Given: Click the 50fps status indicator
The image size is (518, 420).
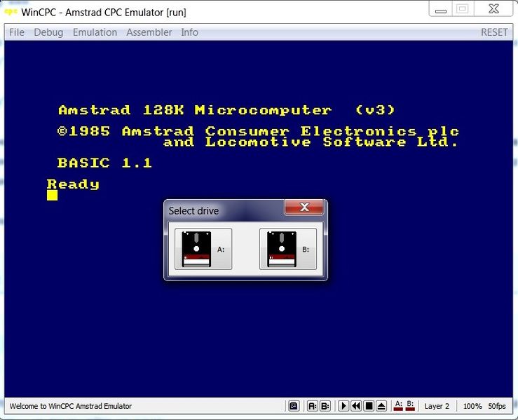Looking at the screenshot, I should [x=497, y=406].
